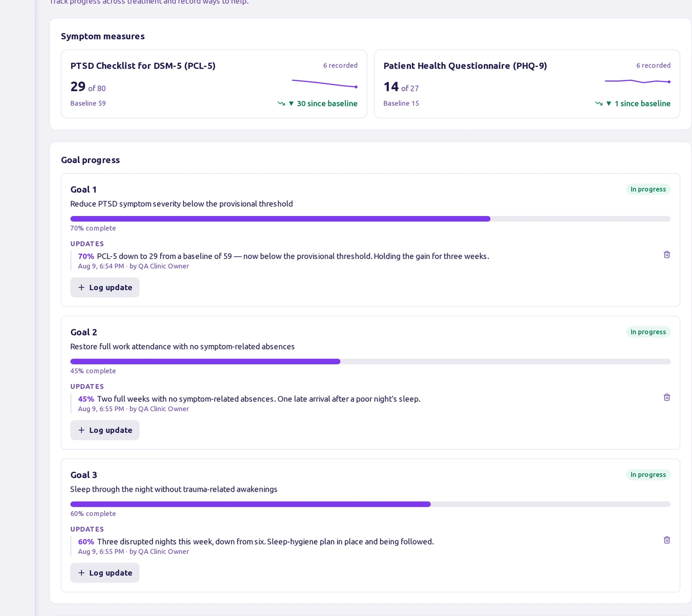The width and height of the screenshot is (692, 616).
Task: Click the PCL-5 sparkline chart
Action: (325, 84)
